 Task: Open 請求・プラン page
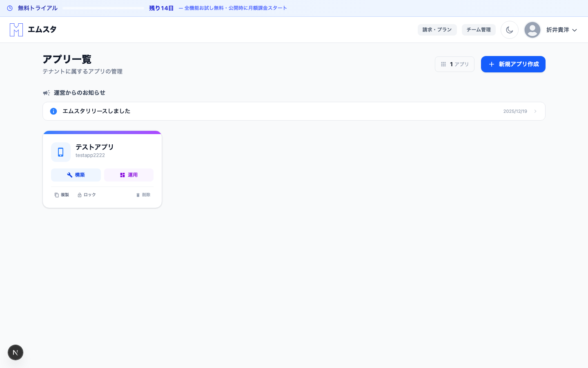pos(437,30)
